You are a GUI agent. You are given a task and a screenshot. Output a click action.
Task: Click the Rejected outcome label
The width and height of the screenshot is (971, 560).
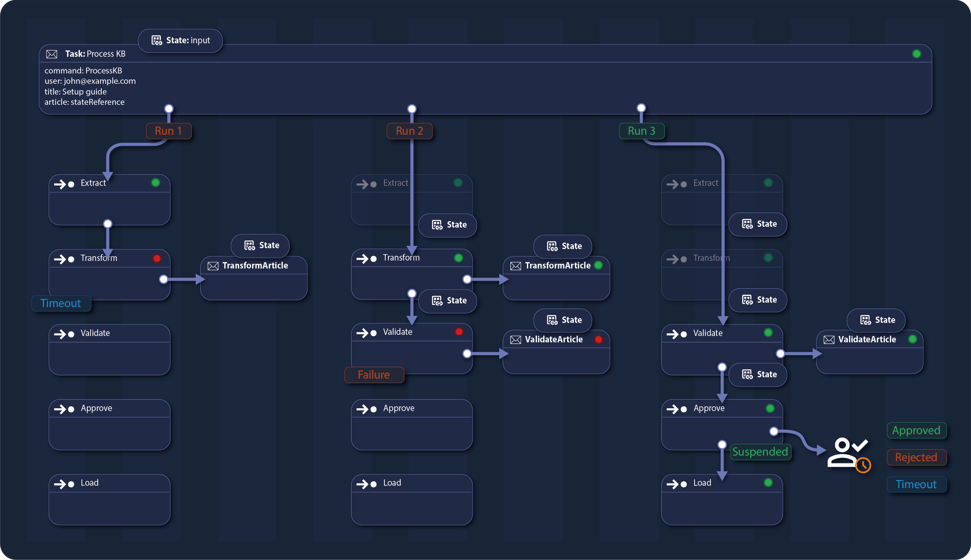pos(916,458)
